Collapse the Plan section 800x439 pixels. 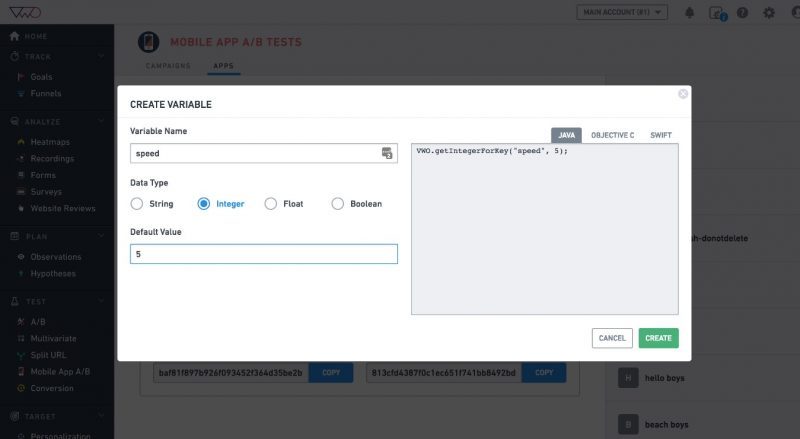101,236
